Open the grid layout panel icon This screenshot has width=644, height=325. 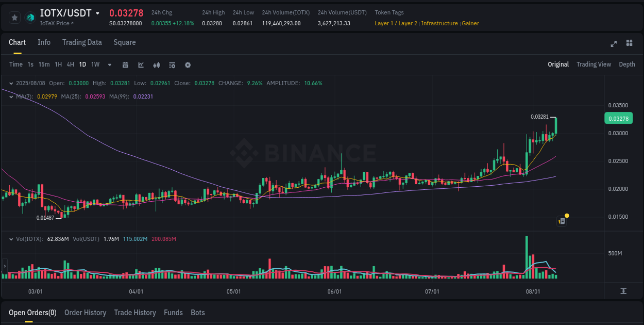click(x=629, y=44)
